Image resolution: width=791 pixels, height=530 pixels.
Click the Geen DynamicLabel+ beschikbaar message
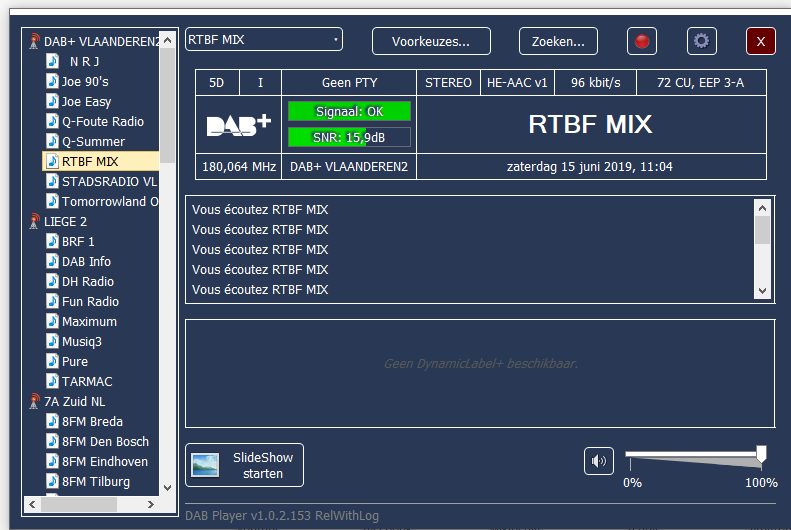(x=481, y=364)
